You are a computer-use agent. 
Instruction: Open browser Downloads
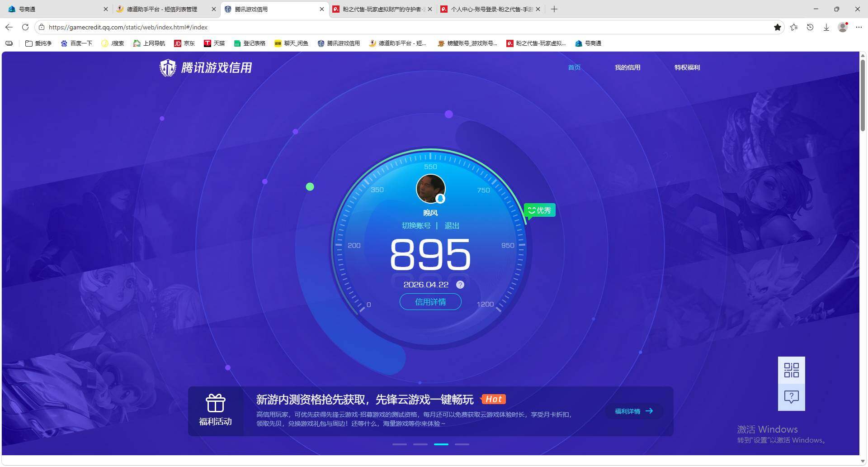826,27
